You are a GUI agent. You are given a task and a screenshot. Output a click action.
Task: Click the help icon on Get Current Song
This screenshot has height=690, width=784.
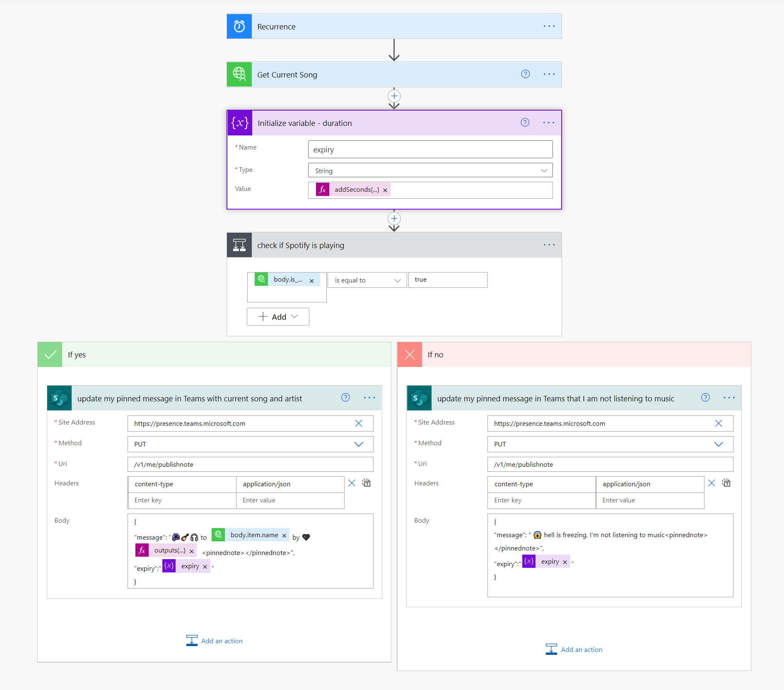(x=526, y=74)
